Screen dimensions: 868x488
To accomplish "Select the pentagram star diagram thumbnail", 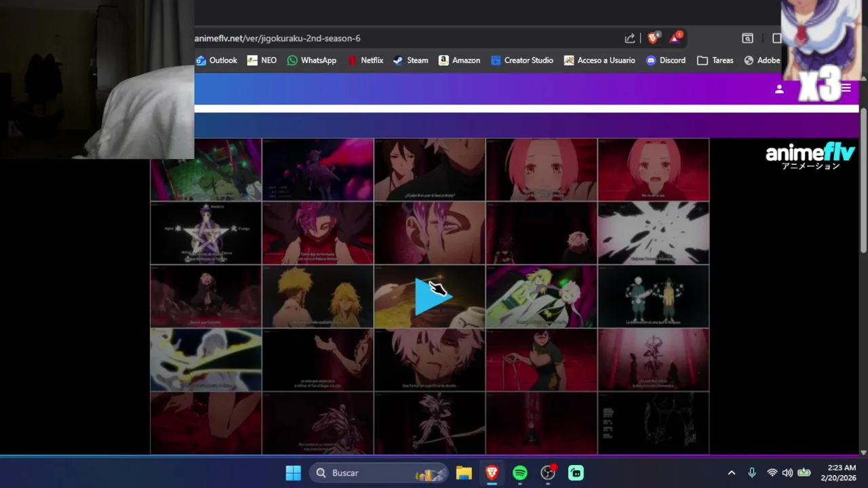I will [205, 233].
